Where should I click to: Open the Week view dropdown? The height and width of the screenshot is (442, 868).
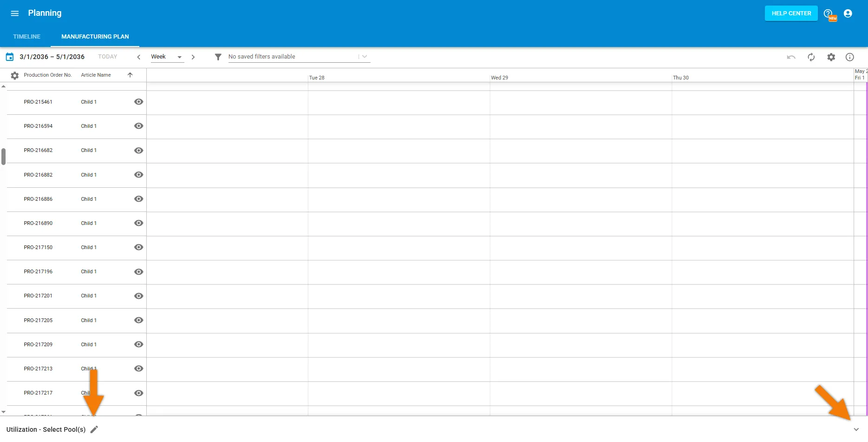[167, 57]
